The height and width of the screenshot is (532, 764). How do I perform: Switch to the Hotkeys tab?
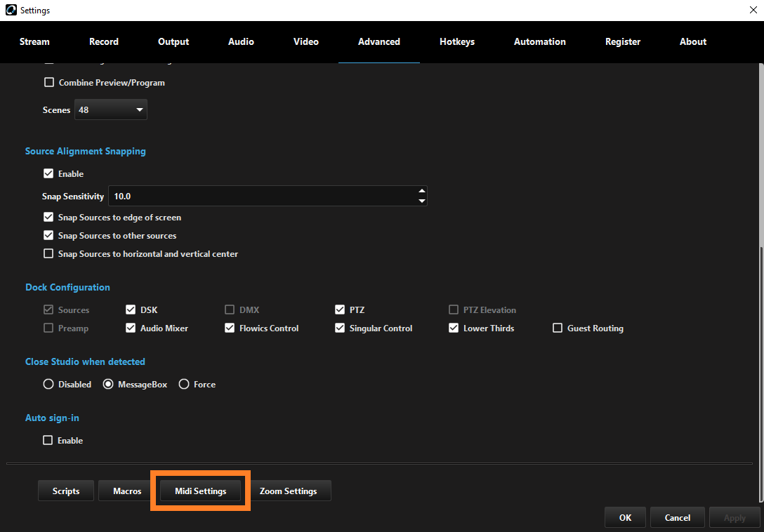[x=457, y=42]
